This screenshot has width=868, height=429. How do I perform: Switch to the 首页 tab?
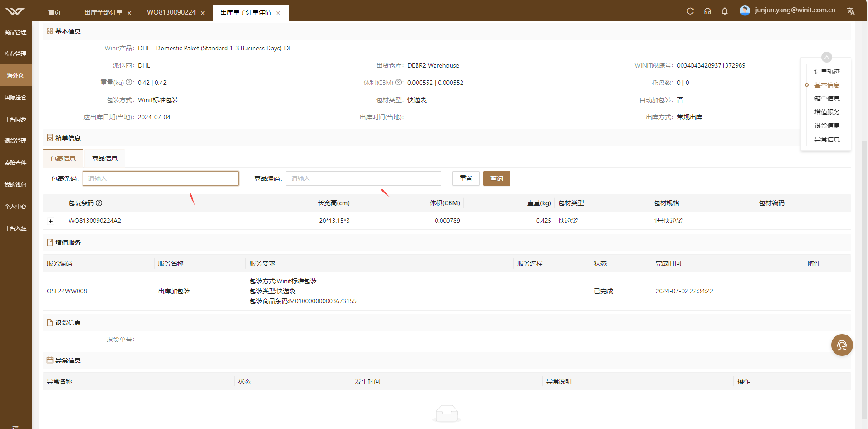(54, 12)
